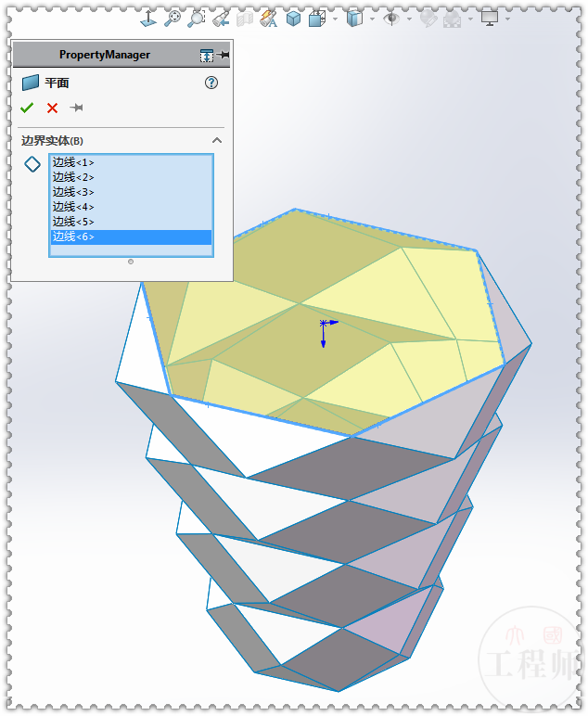The width and height of the screenshot is (588, 716).
Task: Click the Edit Appearance sphere icon
Action: [x=428, y=19]
